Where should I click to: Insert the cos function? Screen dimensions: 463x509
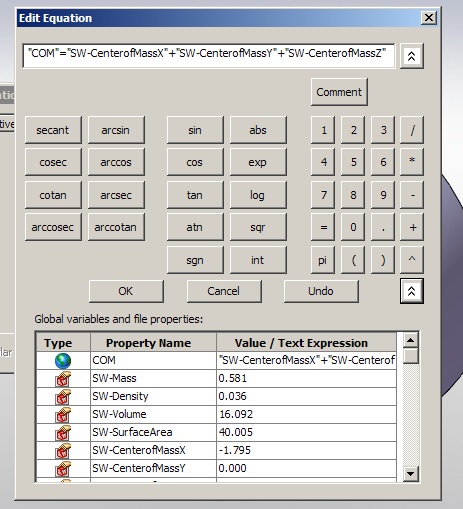pyautogui.click(x=195, y=162)
